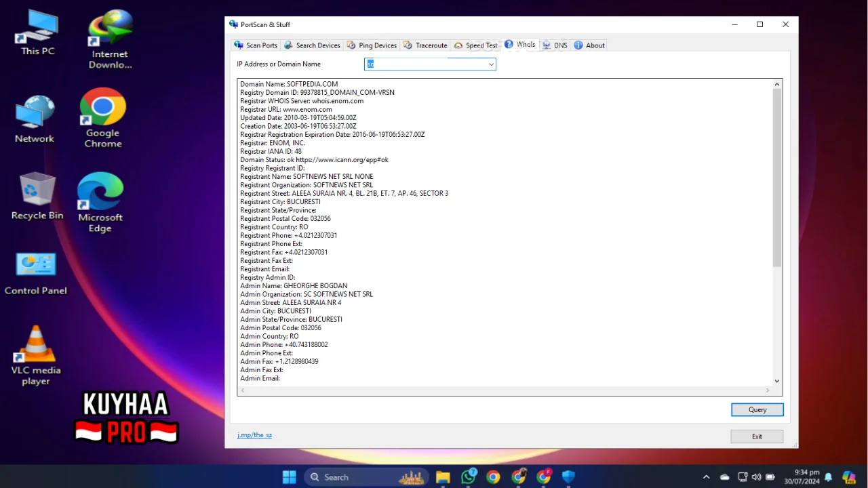The height and width of the screenshot is (488, 868).
Task: Click the 'Registrar: ENOM, INC.' line
Action: click(273, 143)
